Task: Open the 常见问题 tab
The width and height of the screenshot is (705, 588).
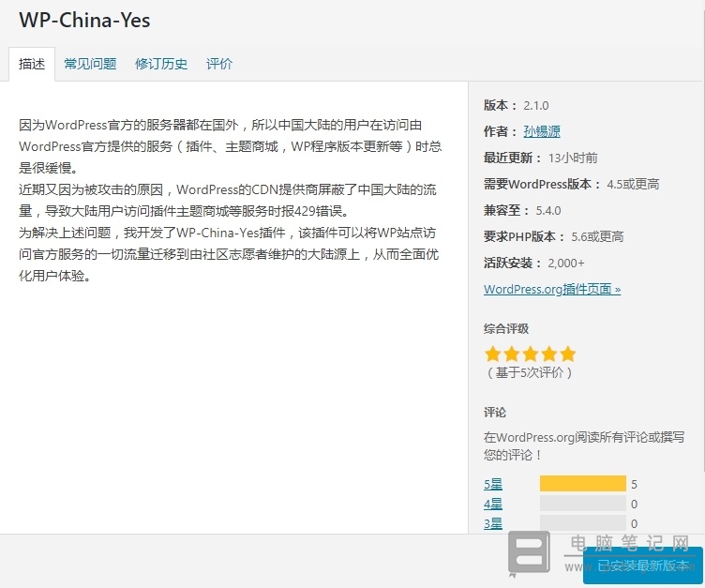Action: tap(90, 64)
